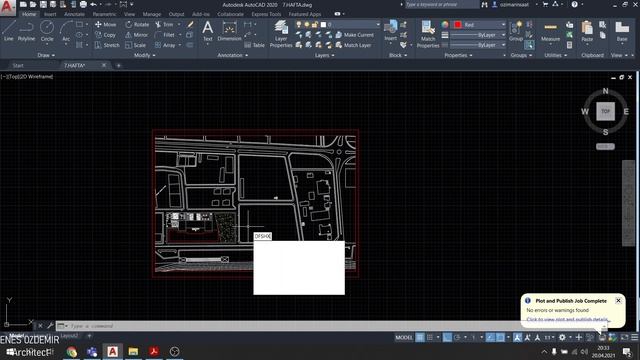Image resolution: width=640 pixels, height=360 pixels.
Task: Toggle clean screen icon in status bar
Action: point(624,338)
